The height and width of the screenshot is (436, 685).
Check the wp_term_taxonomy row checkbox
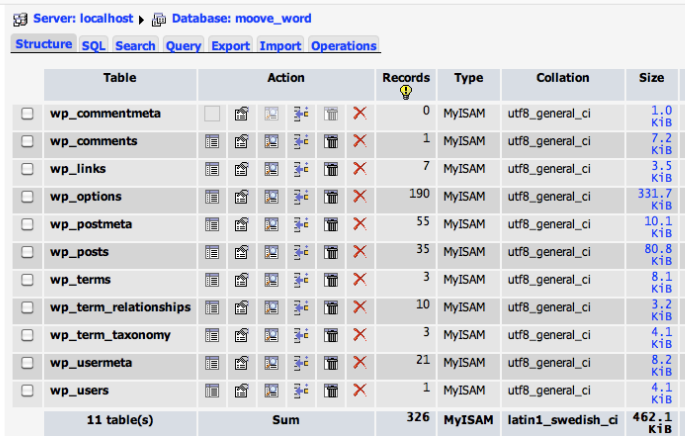click(27, 335)
